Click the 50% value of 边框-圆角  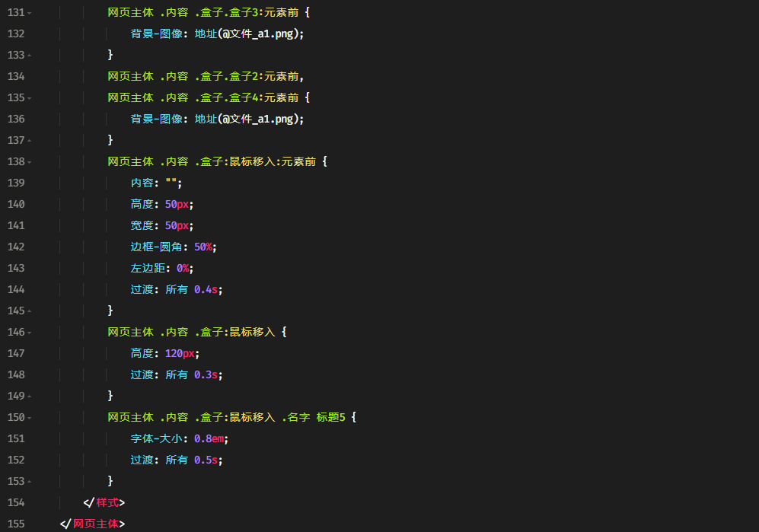click(x=203, y=247)
